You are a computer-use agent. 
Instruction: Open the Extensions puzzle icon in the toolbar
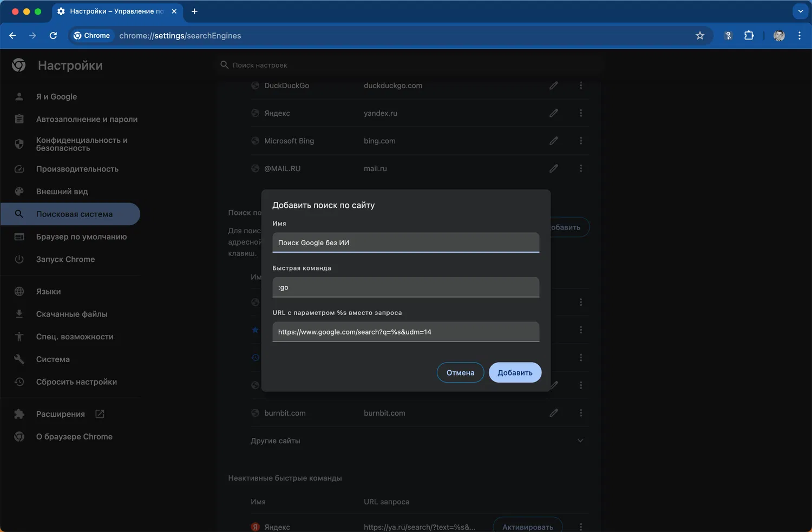[749, 36]
